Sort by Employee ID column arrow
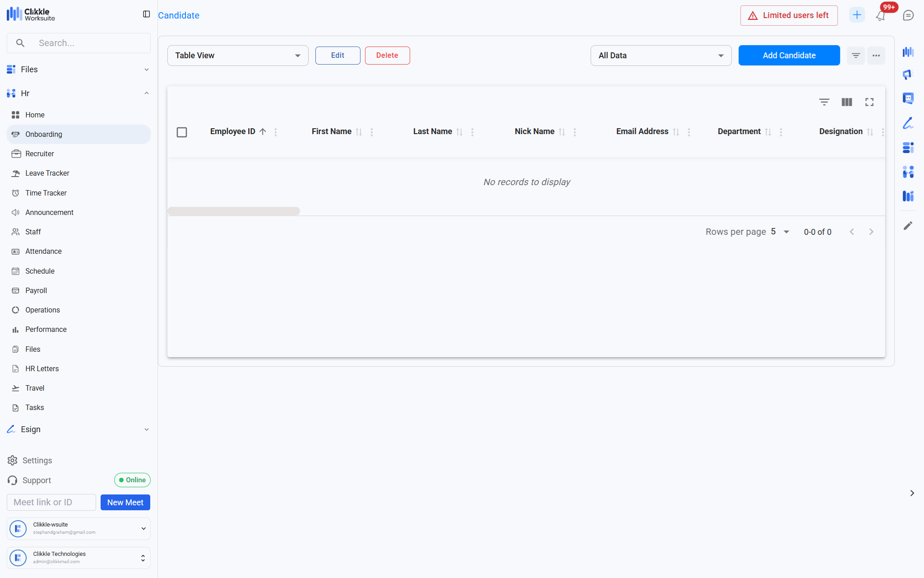924x578 pixels. point(263,131)
